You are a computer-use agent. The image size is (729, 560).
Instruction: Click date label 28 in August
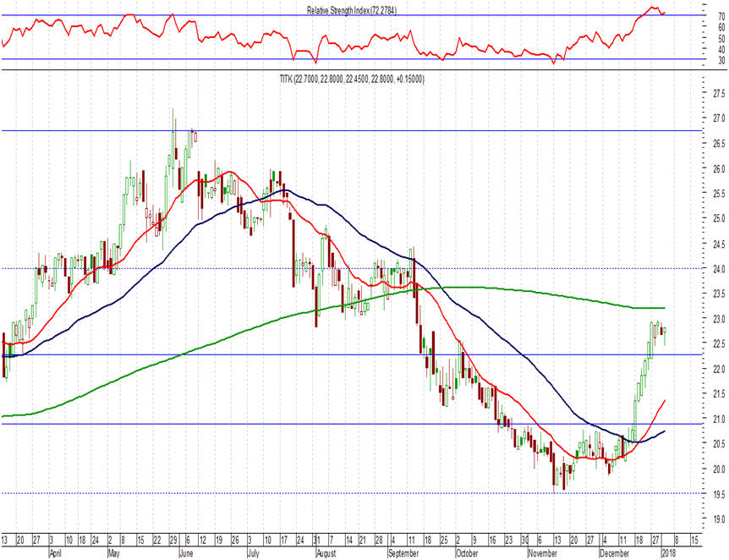point(379,541)
